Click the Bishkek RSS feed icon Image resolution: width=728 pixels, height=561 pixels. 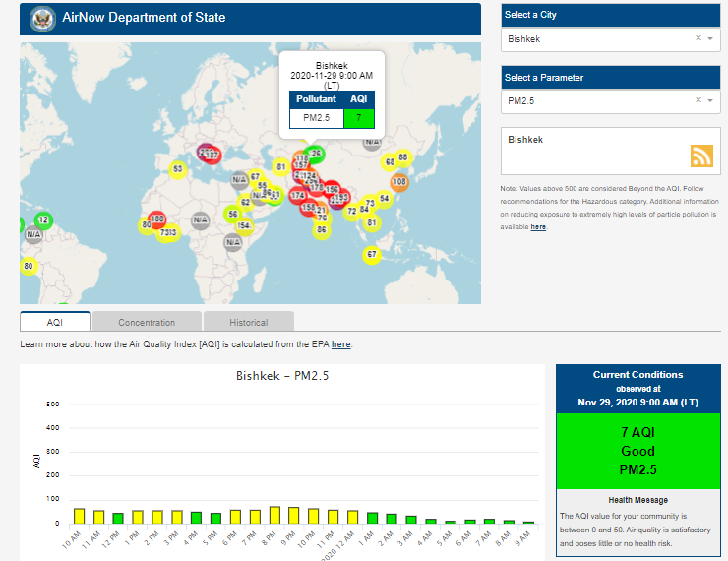coord(701,156)
